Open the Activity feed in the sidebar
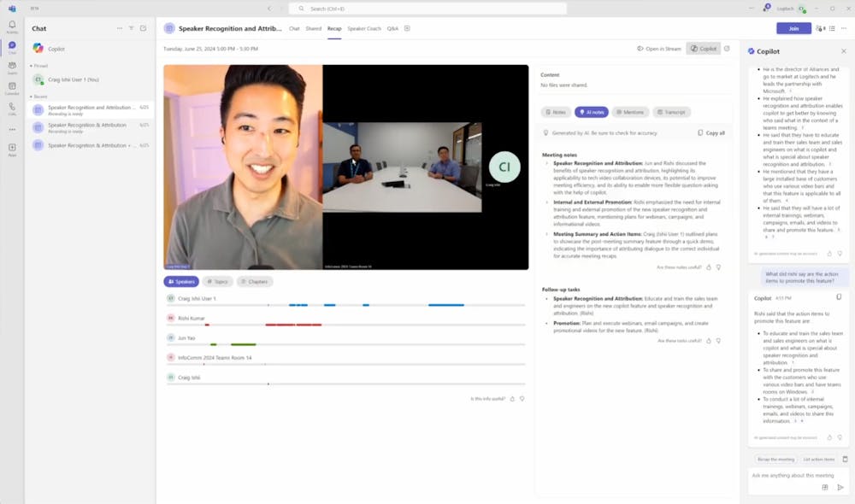Screen dimensions: 855x504 tap(12, 26)
